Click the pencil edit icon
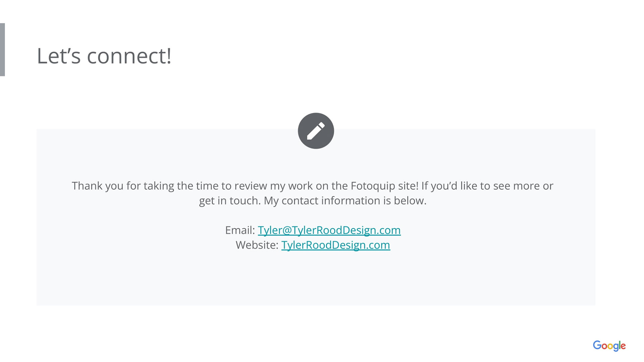The height and width of the screenshot is (362, 644). (x=316, y=131)
